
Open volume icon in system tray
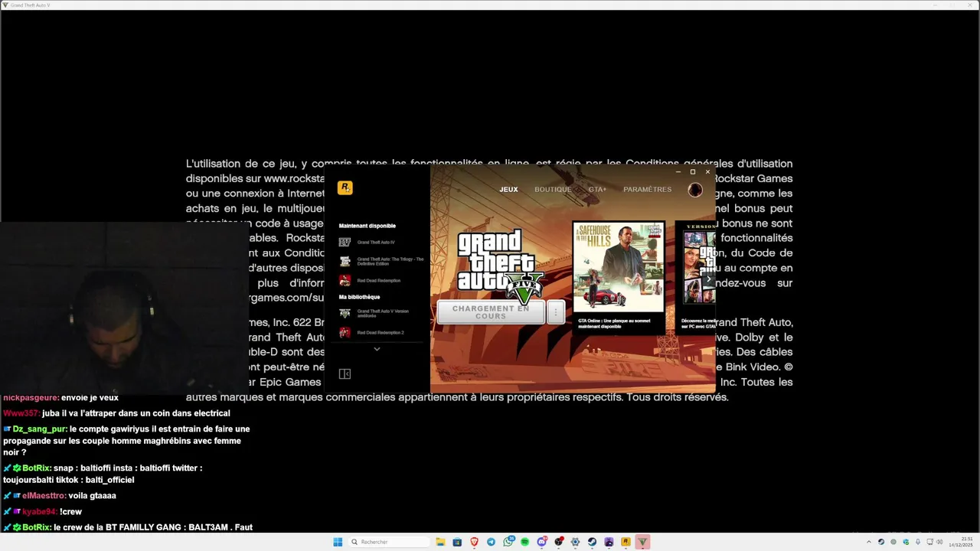pos(939,542)
